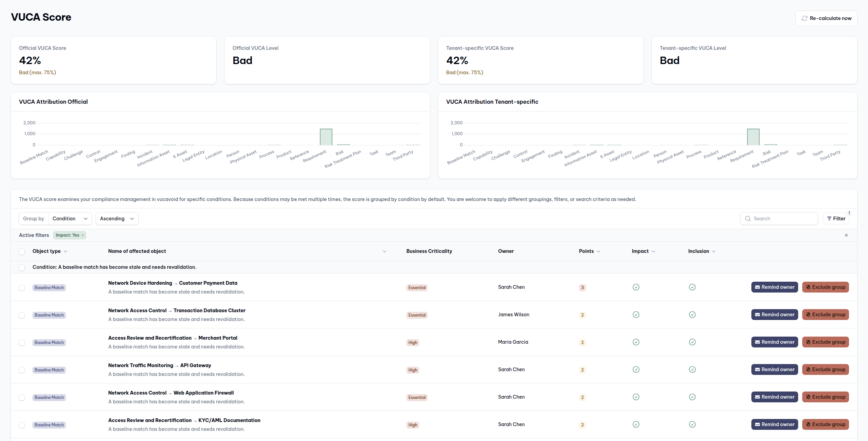Open the Group by Condition dropdown
This screenshot has height=441, width=868.
pyautogui.click(x=70, y=219)
